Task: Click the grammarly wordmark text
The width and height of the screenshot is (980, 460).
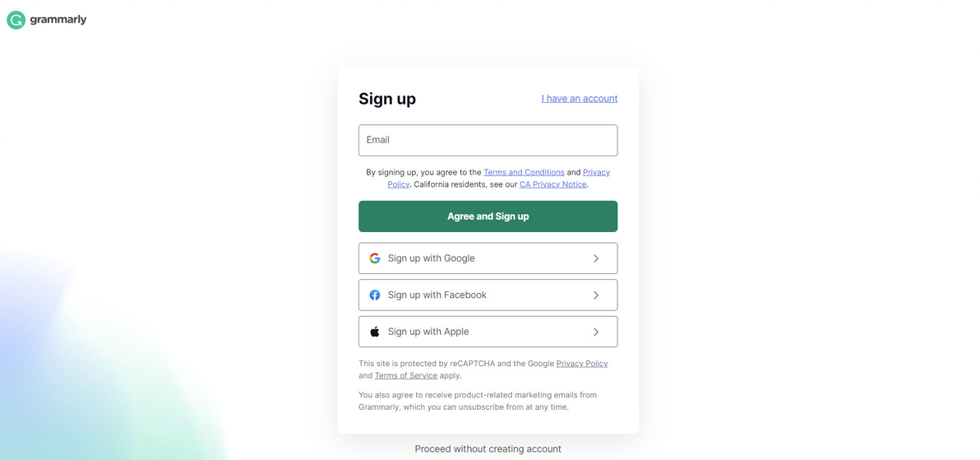Action: click(58, 20)
